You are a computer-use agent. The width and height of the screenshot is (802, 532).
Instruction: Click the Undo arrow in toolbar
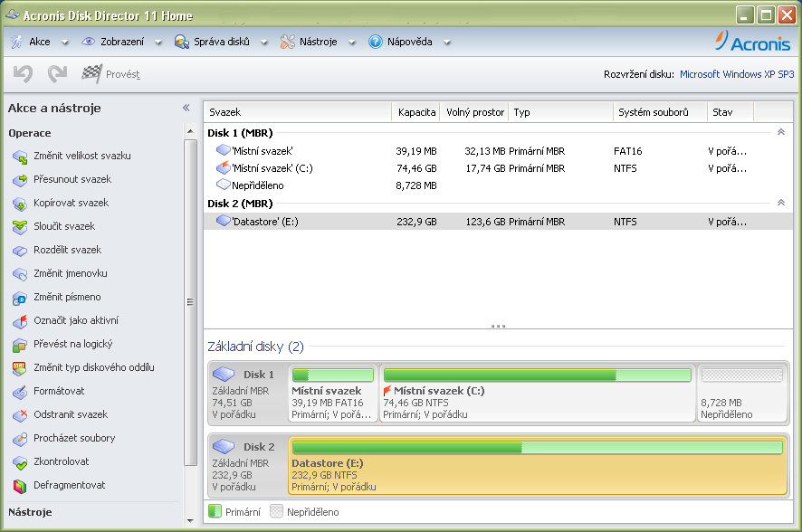point(23,74)
